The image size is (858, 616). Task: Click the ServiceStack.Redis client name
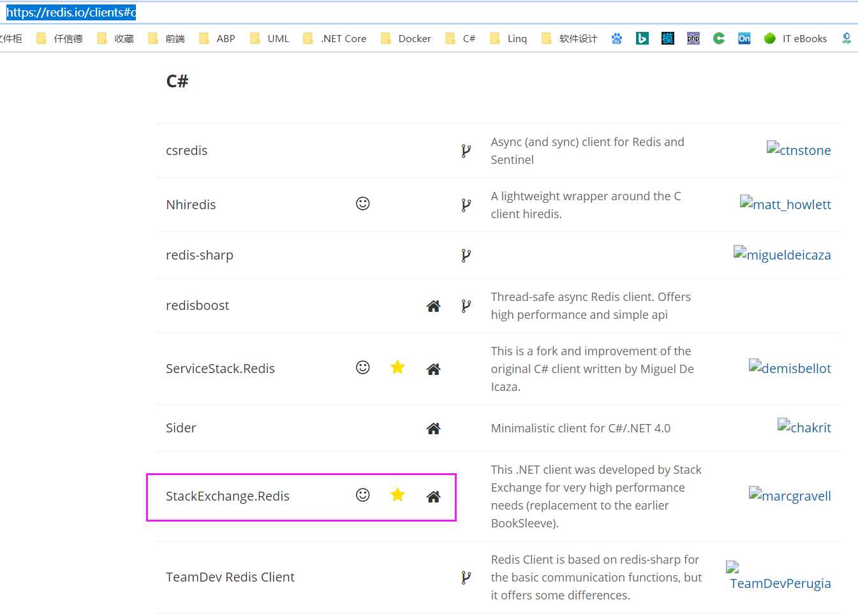point(220,369)
